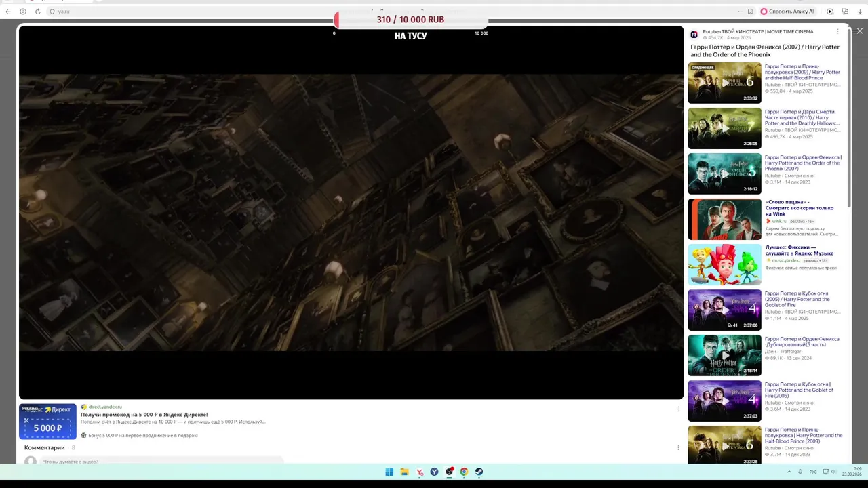The image size is (868, 488).
Task: Open the options menu for the Yandex Direct ad
Action: pyautogui.click(x=678, y=409)
